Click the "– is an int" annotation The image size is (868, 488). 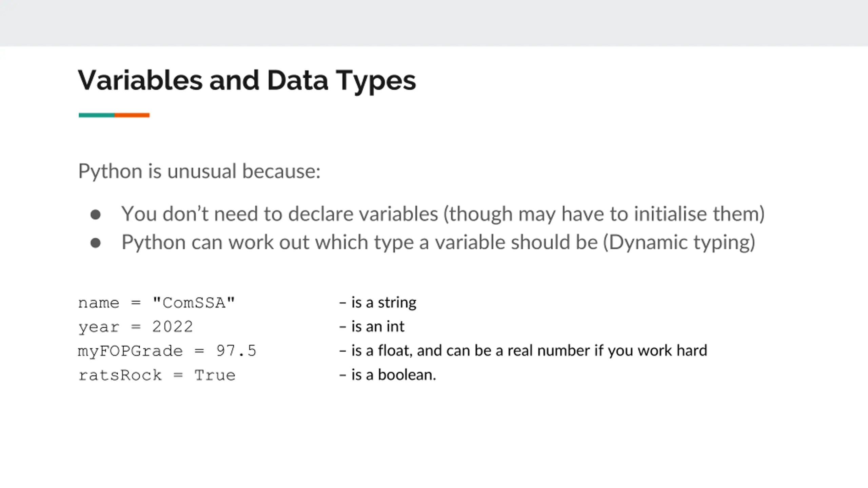point(372,327)
